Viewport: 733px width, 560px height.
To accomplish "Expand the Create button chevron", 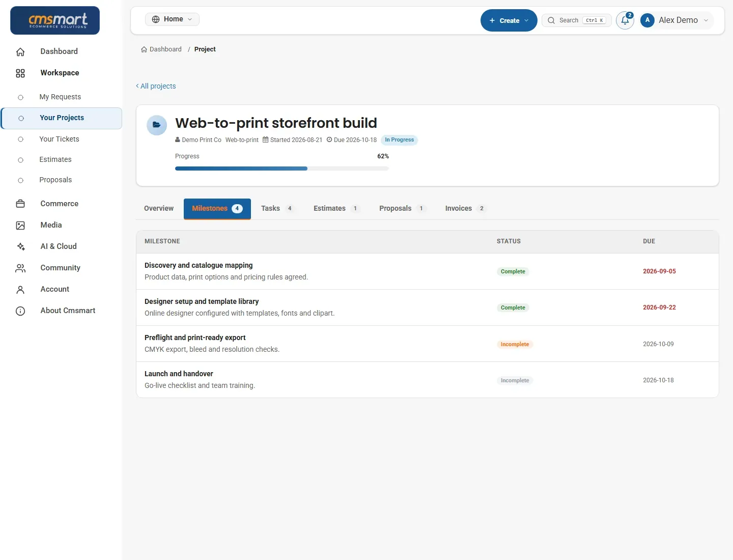I will pos(526,20).
